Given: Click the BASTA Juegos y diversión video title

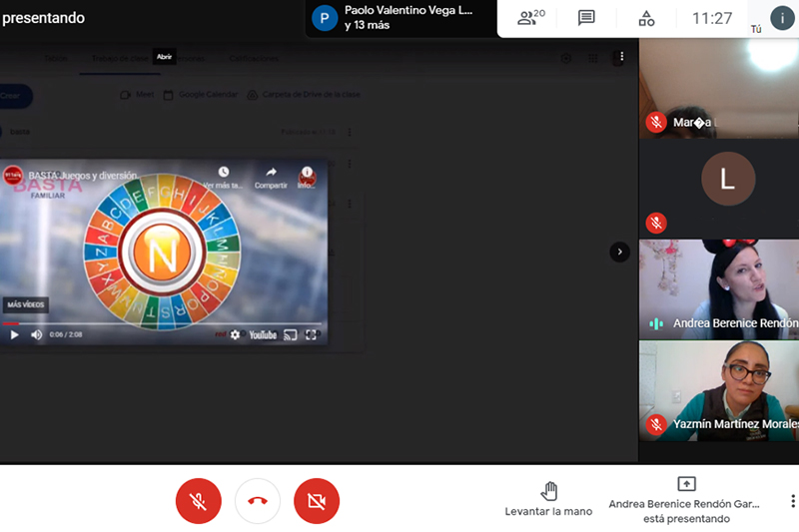Looking at the screenshot, I should (x=83, y=176).
